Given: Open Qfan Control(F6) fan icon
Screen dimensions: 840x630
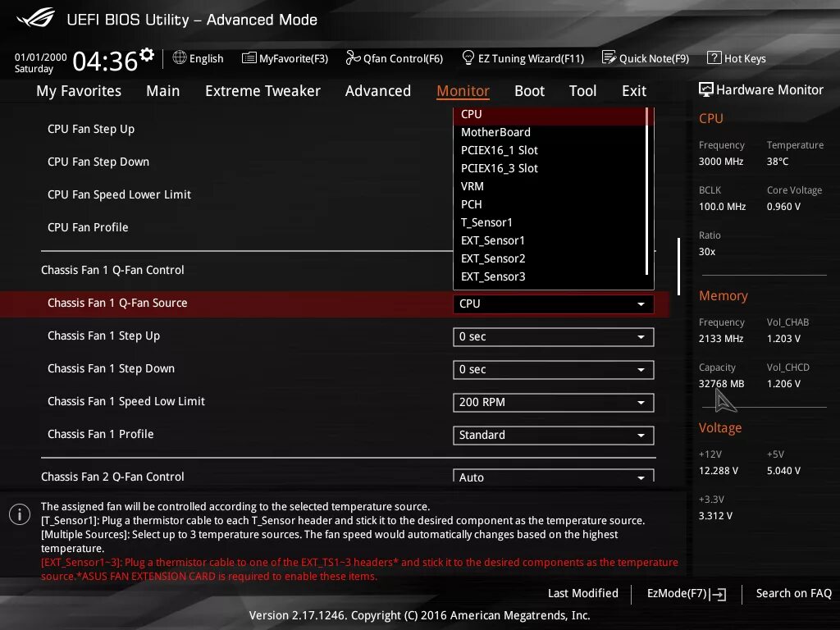Looking at the screenshot, I should click(x=353, y=57).
